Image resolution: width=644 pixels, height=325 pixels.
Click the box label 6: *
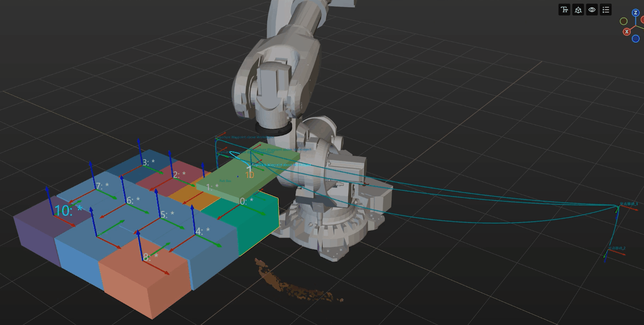pyautogui.click(x=133, y=200)
